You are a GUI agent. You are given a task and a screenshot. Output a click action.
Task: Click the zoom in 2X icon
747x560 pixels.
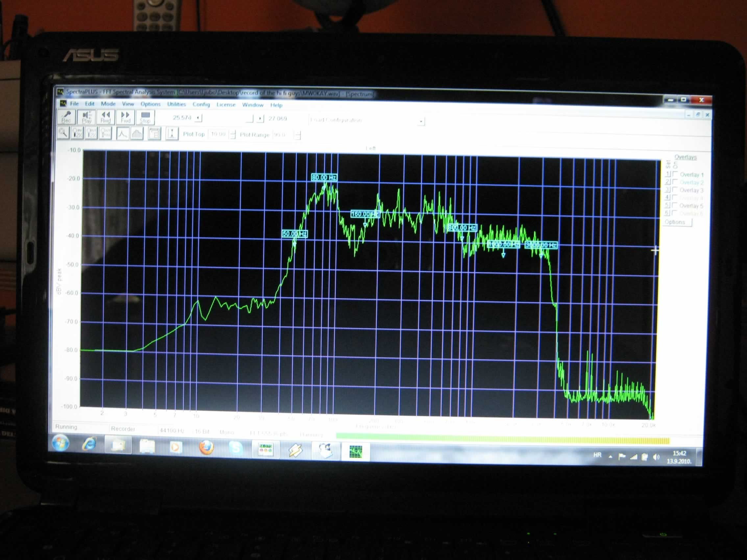coord(77,133)
